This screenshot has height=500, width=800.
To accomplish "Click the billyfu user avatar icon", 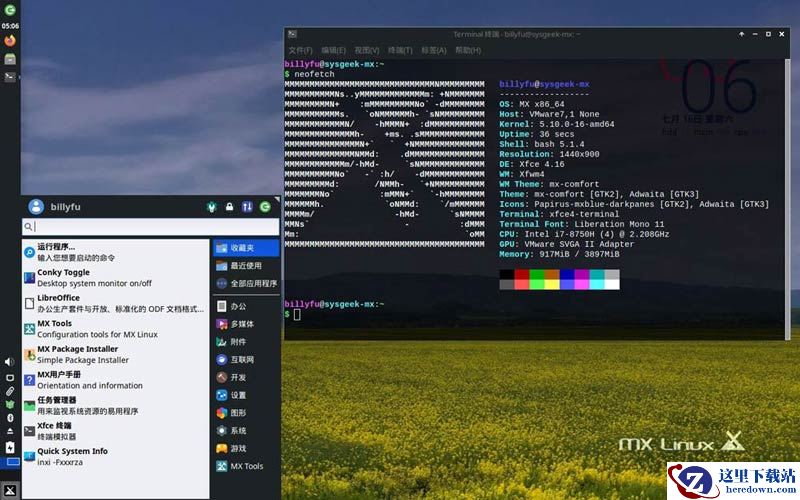I will point(36,207).
